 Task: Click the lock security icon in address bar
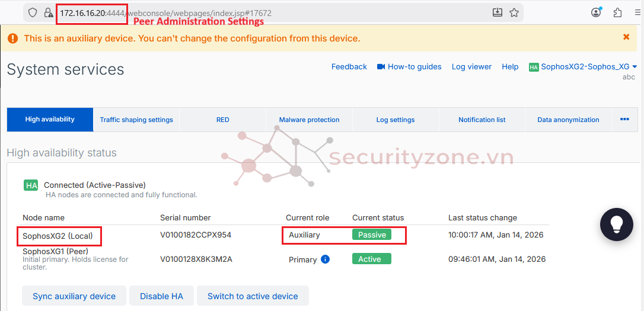49,12
